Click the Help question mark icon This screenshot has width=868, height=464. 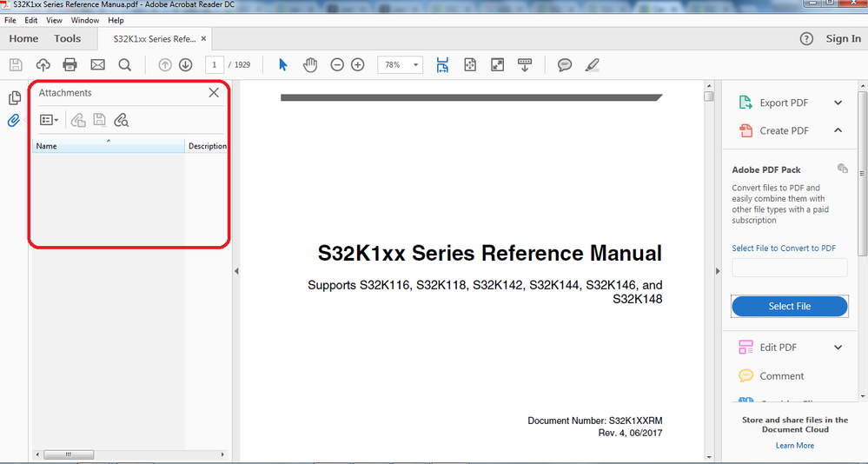(806, 39)
